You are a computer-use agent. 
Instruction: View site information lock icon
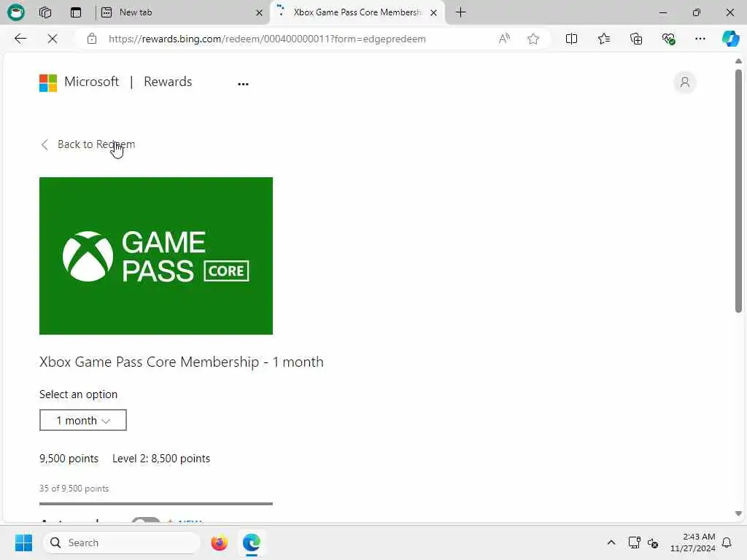92,39
